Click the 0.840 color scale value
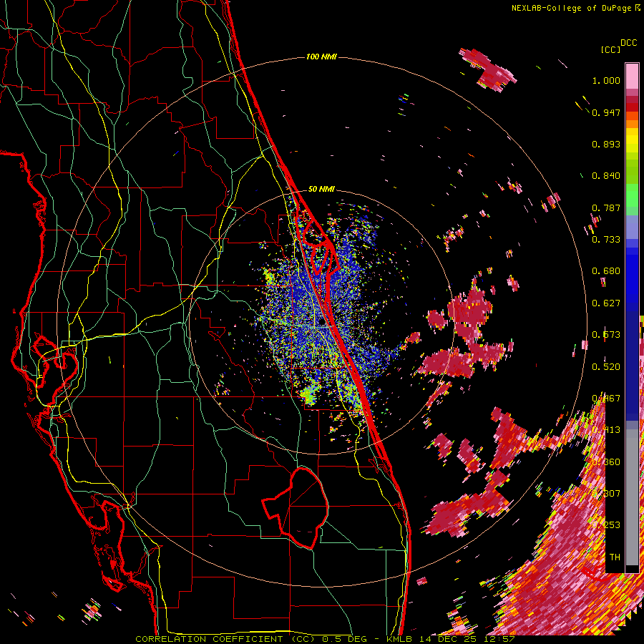 [606, 176]
